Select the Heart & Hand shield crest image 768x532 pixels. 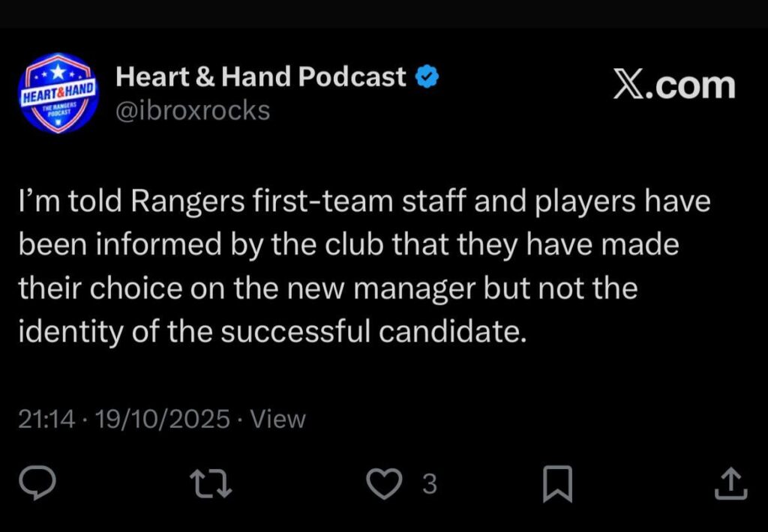[58, 93]
